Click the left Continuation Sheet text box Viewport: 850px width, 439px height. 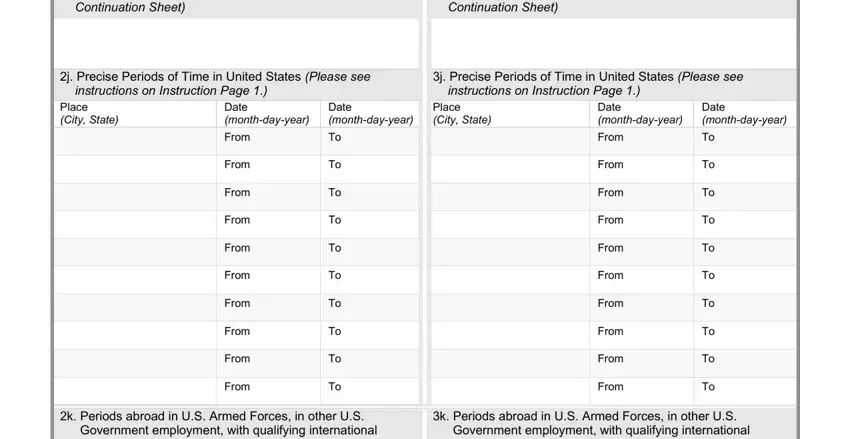point(236,43)
